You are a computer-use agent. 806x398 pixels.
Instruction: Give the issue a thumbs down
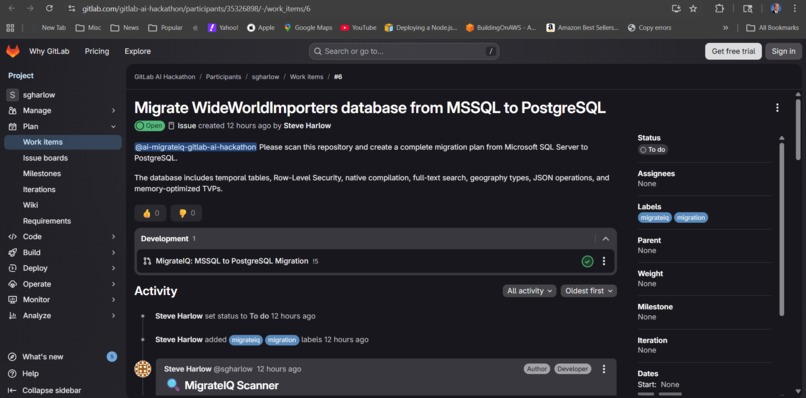click(186, 213)
